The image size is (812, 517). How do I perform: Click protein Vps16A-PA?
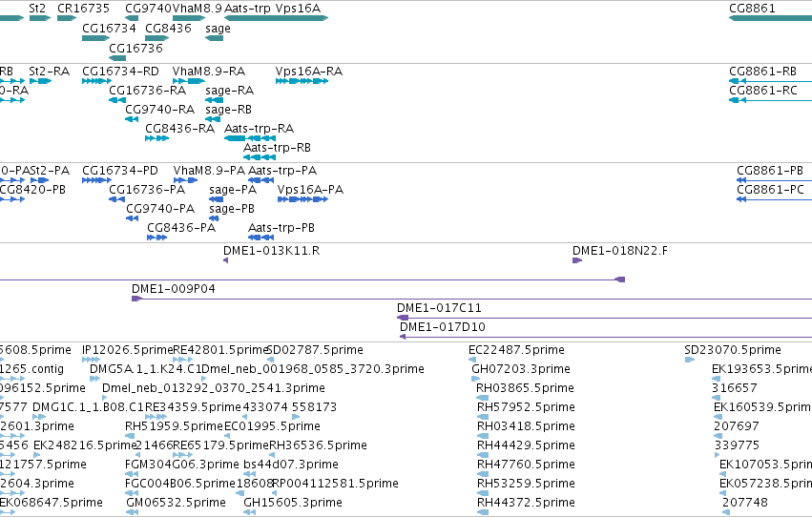coord(302,199)
